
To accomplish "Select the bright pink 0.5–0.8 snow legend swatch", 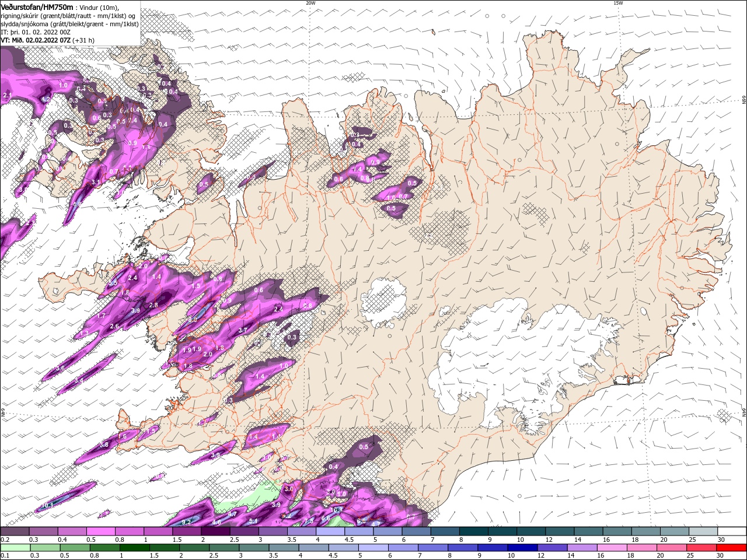I will 100,531.
